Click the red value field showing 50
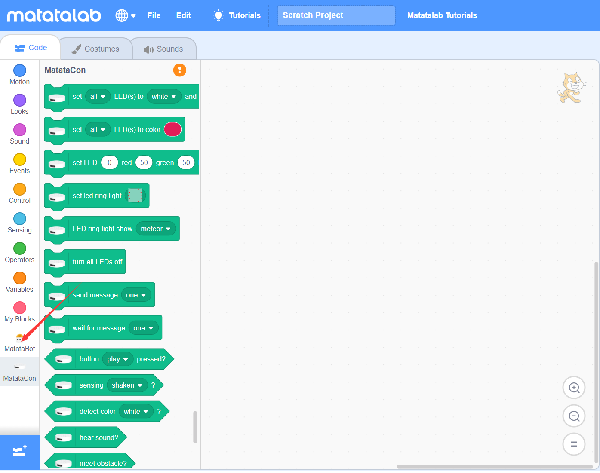Screen dimensions: 600x473 (x=144, y=163)
